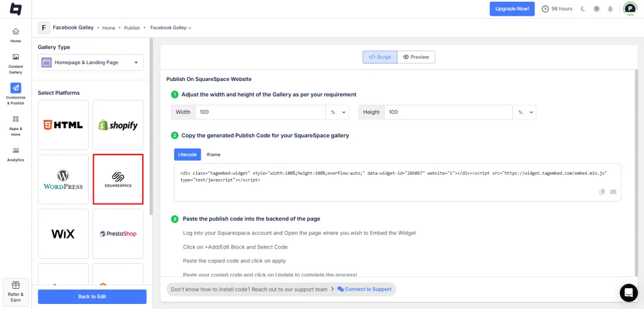The image size is (644, 309).
Task: Open help question mark icon
Action: click(596, 9)
